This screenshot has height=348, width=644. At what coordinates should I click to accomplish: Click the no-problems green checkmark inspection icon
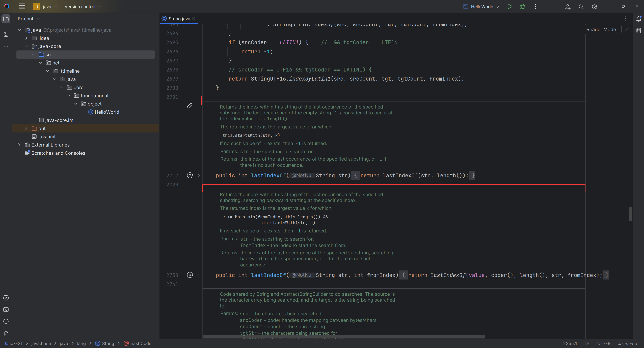627,29
